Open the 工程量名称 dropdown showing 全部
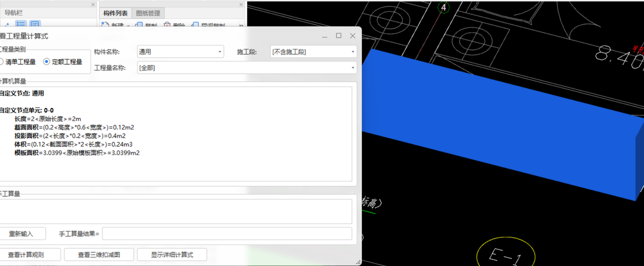Image resolution: width=644 pixels, height=266 pixels. [x=247, y=68]
